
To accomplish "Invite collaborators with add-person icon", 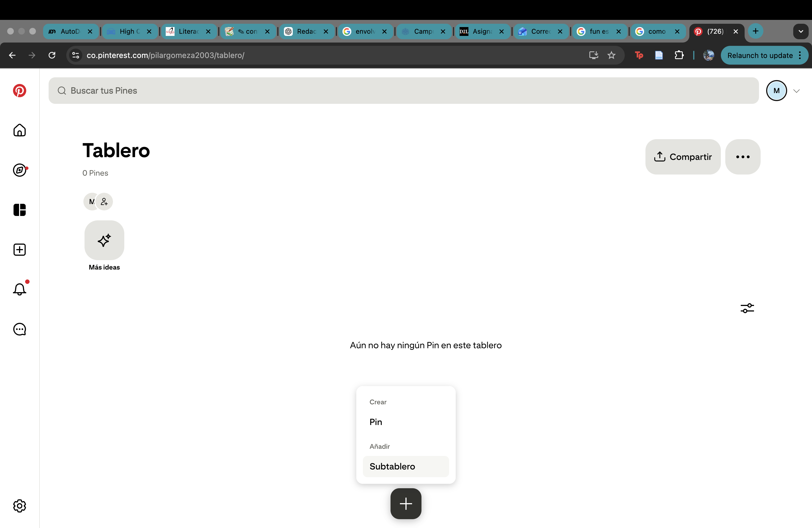I will point(104,202).
